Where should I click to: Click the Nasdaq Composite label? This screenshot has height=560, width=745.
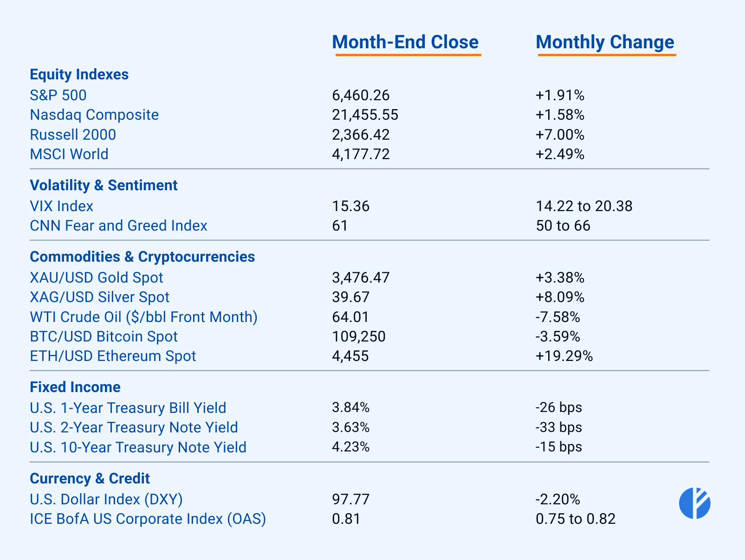coord(94,115)
